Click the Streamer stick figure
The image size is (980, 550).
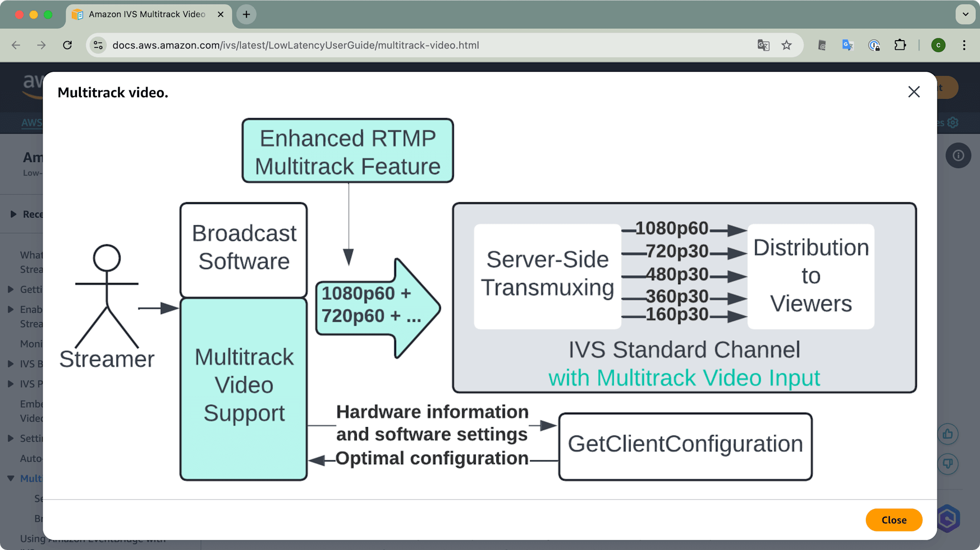(107, 296)
